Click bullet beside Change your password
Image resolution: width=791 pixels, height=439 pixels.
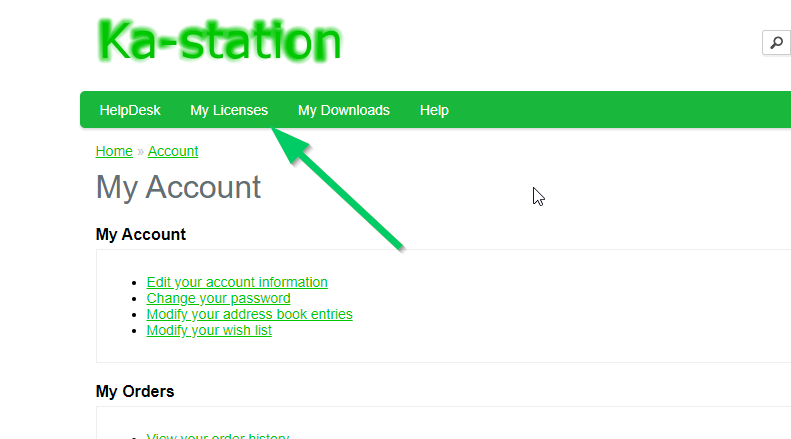click(135, 299)
